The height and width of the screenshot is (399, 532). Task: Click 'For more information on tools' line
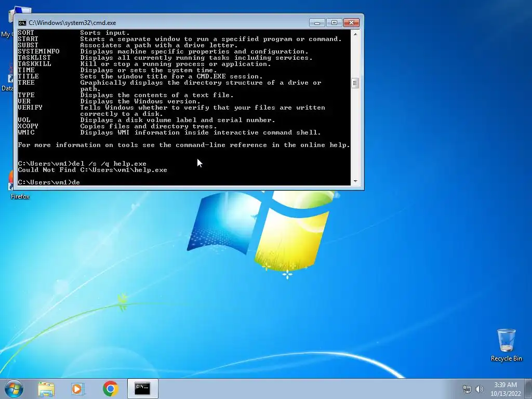coord(184,145)
